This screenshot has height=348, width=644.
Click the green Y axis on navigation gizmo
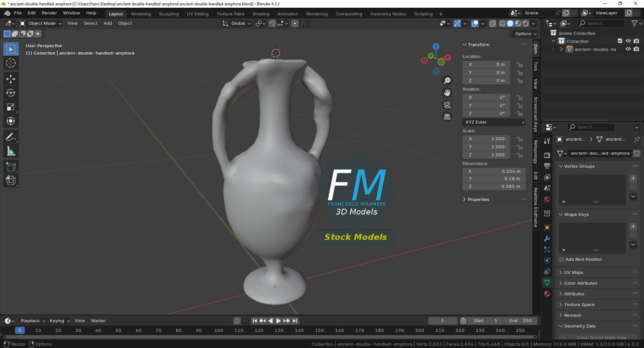[431, 56]
